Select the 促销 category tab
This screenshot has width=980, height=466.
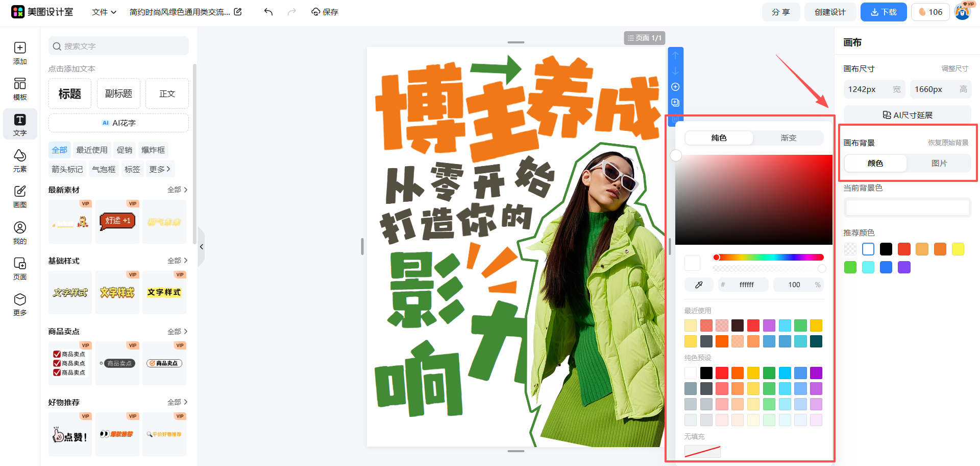(x=125, y=150)
